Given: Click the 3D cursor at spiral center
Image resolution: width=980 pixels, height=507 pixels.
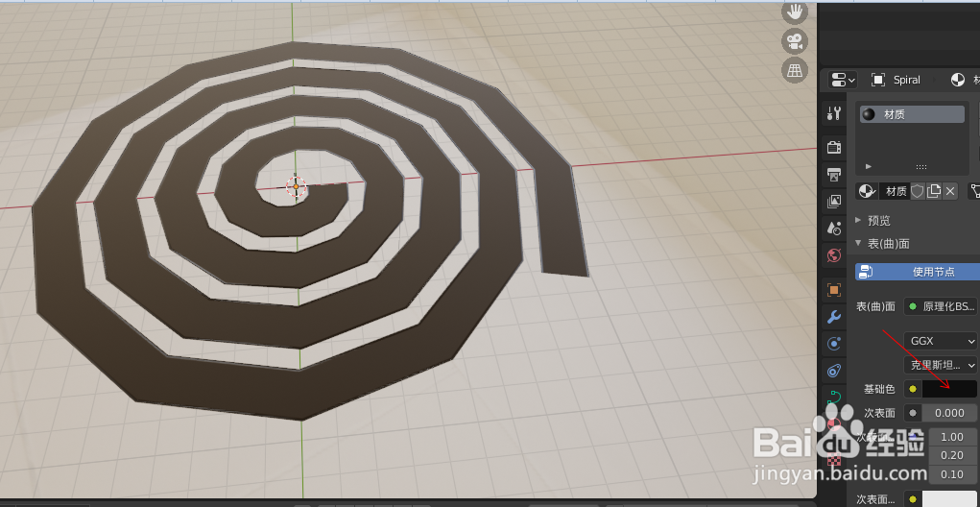Looking at the screenshot, I should [296, 186].
